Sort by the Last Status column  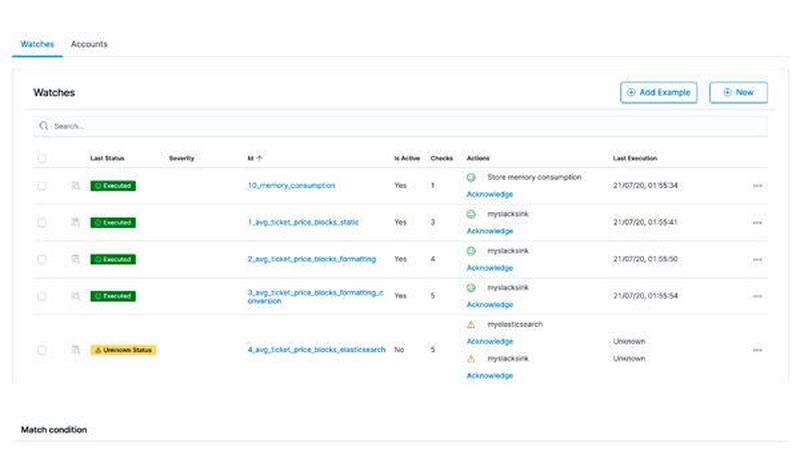tap(107, 158)
